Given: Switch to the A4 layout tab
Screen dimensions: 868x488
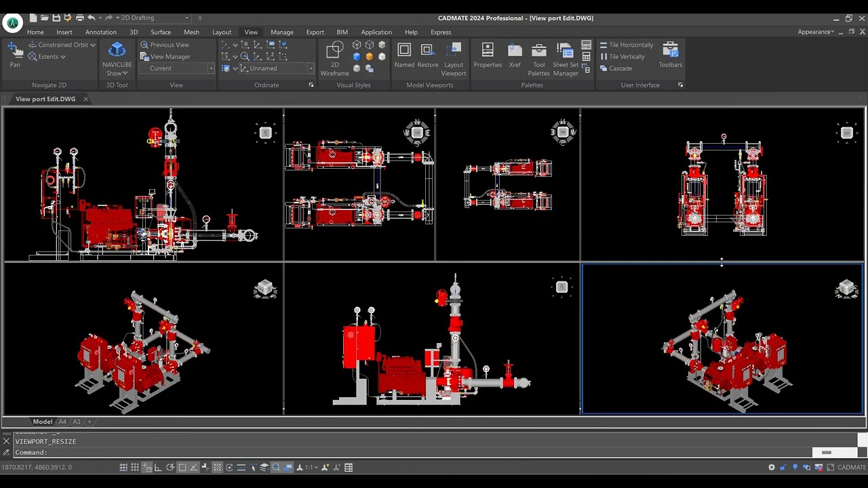Looking at the screenshot, I should click(x=62, y=422).
